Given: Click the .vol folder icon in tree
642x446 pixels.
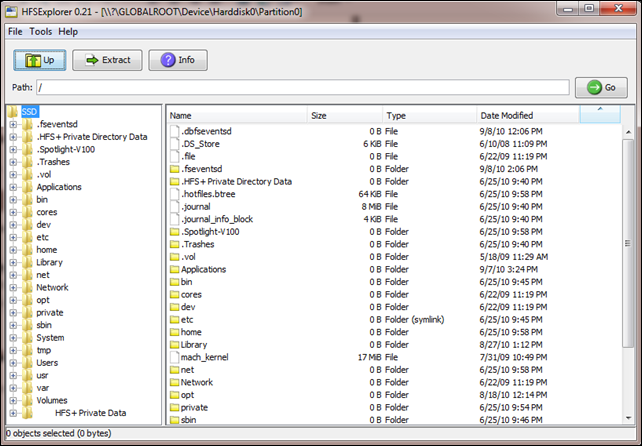Looking at the screenshot, I should (x=27, y=174).
